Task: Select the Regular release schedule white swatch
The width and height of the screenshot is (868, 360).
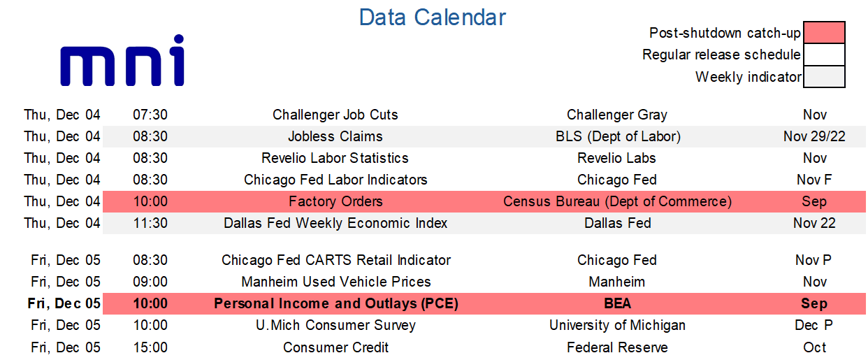Action: 824,55
